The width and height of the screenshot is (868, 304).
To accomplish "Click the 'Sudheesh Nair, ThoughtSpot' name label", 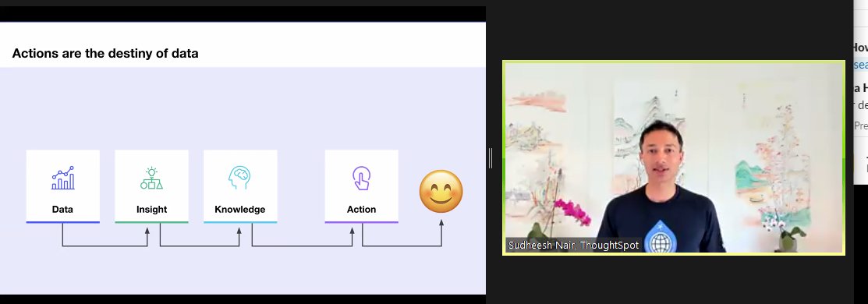I will [x=574, y=245].
